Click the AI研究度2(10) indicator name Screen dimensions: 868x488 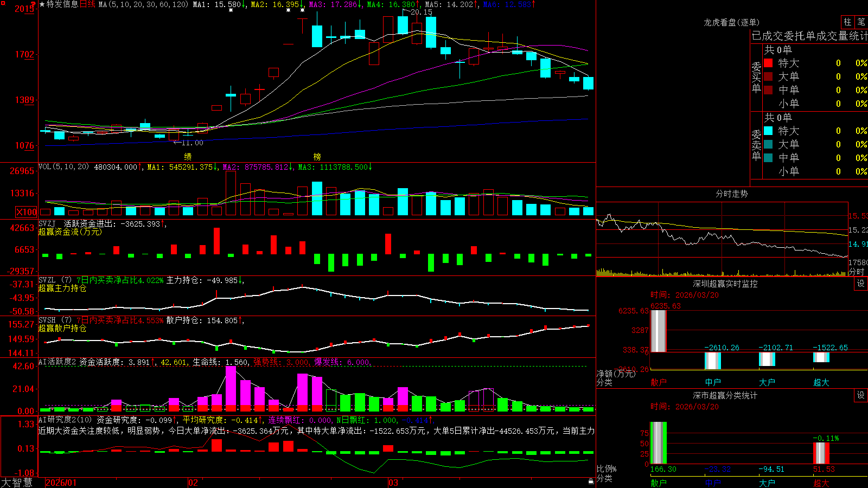[65, 420]
